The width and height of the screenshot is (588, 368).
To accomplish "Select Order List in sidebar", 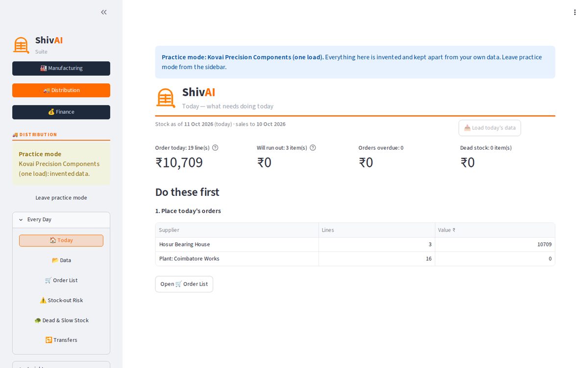I will (61, 281).
